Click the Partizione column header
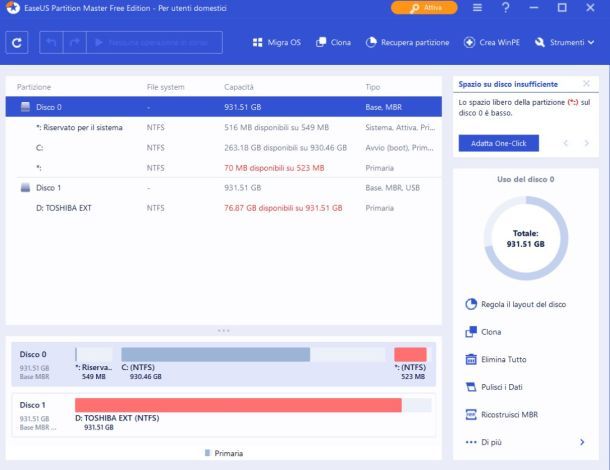The image size is (610, 470). (34, 87)
